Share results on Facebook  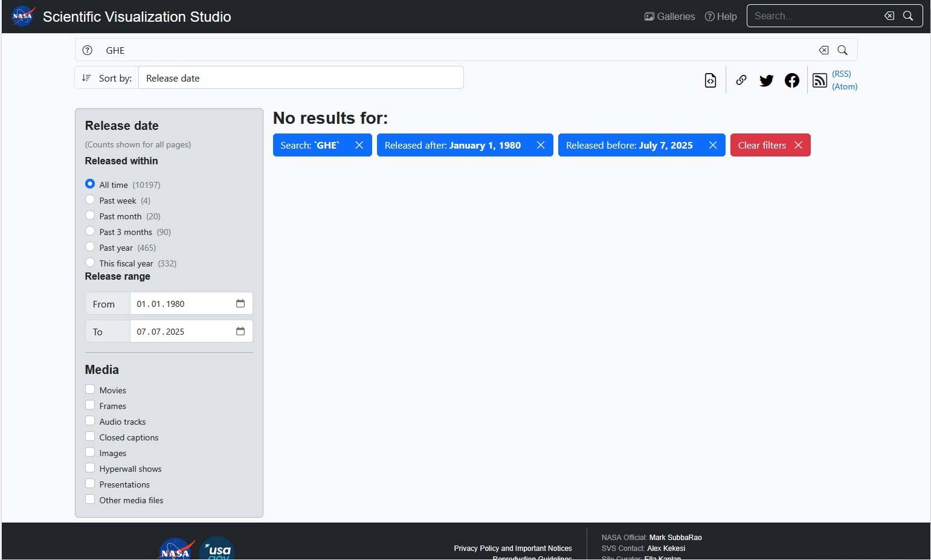791,80
